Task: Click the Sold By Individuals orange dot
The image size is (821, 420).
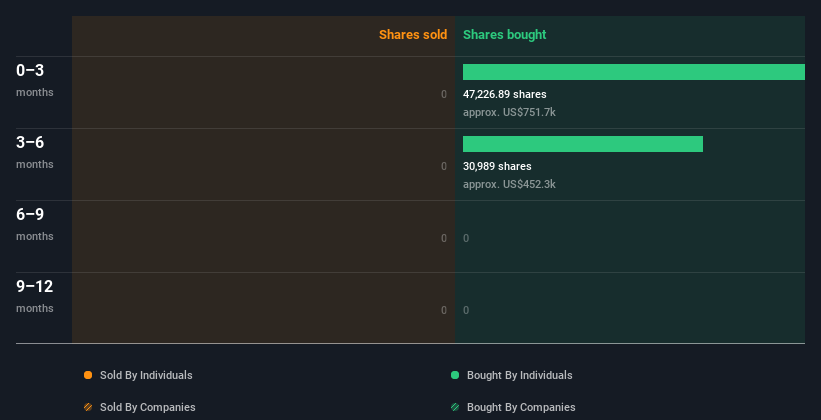Action: 88,375
